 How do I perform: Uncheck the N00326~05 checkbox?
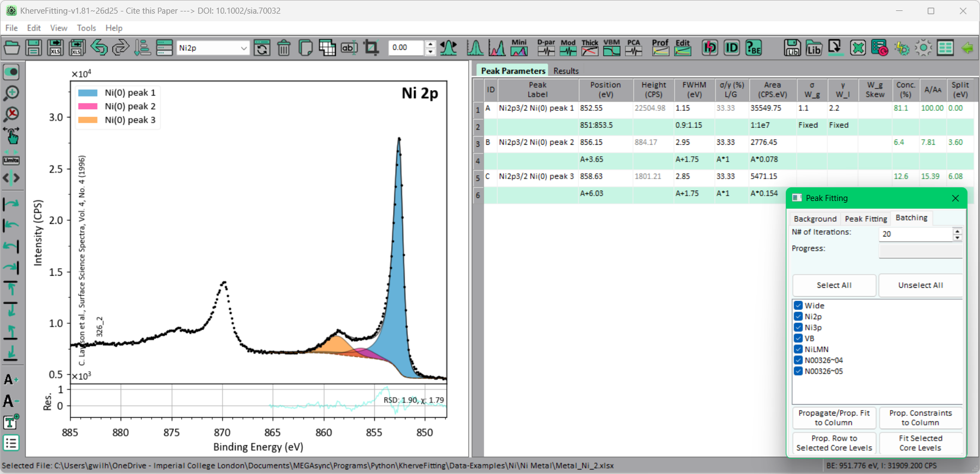pyautogui.click(x=798, y=371)
